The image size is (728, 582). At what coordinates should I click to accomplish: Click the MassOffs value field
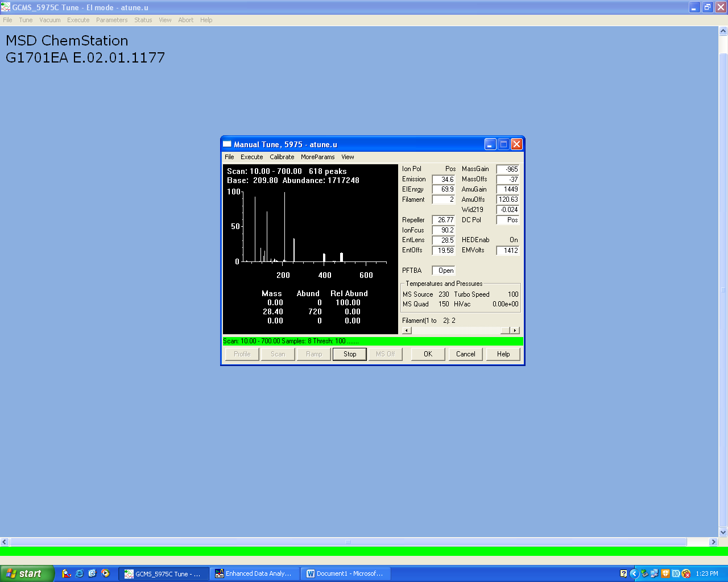tap(508, 180)
